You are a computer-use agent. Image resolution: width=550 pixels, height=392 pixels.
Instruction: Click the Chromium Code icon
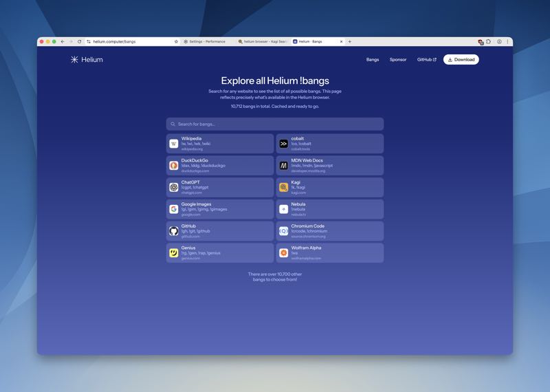point(283,231)
